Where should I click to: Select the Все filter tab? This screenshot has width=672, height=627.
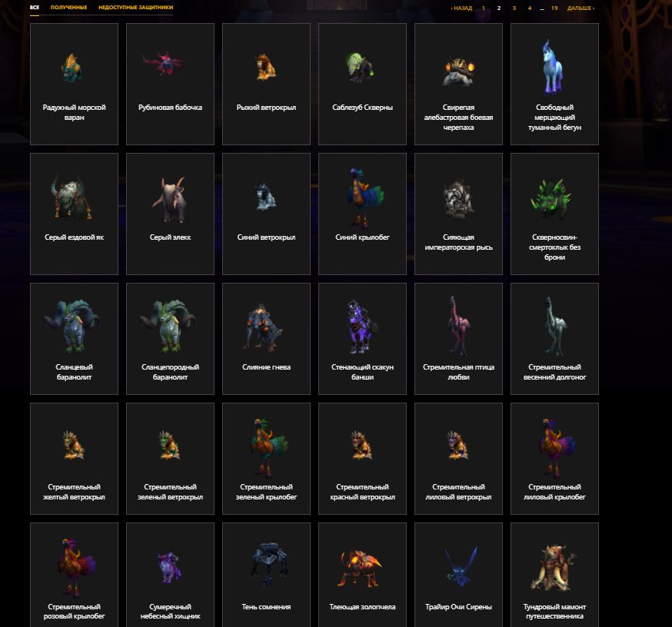[35, 7]
